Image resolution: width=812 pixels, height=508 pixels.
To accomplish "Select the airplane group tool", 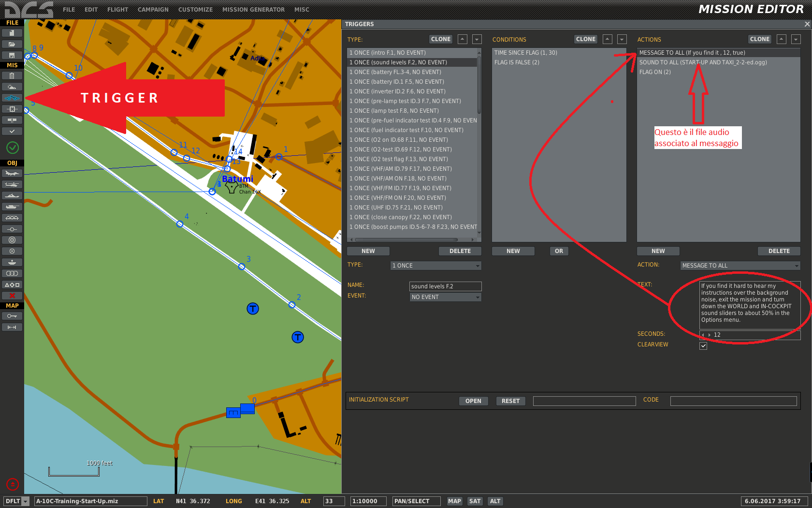I will (12, 173).
